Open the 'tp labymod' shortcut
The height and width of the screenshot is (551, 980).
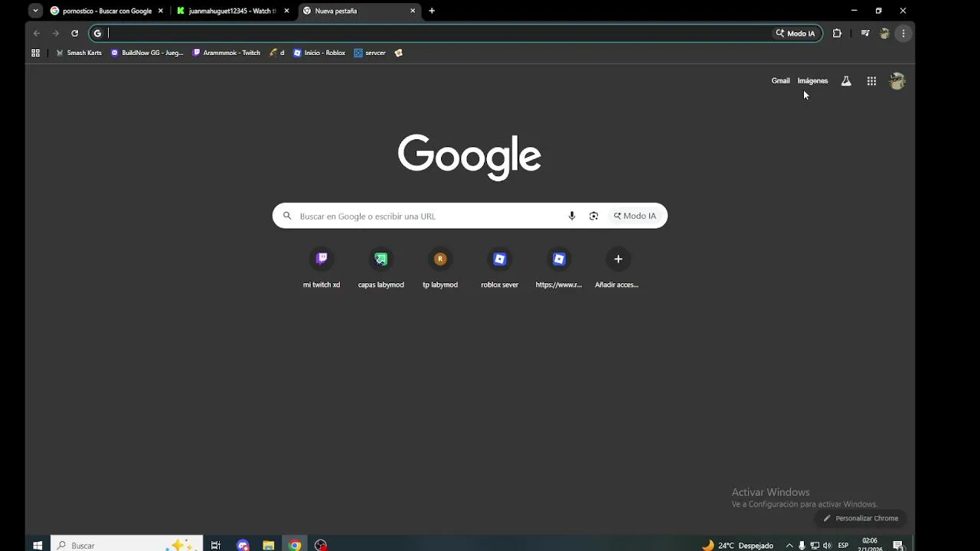(440, 269)
